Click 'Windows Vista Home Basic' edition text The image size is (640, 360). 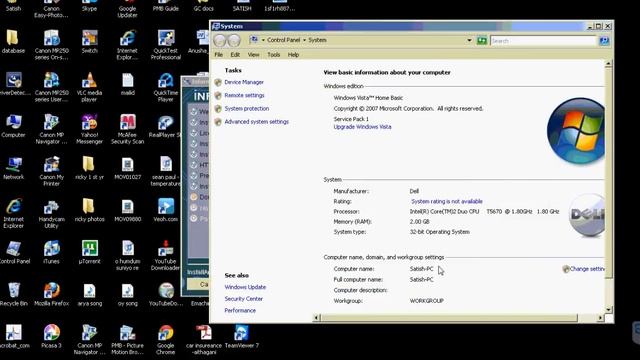(x=368, y=98)
